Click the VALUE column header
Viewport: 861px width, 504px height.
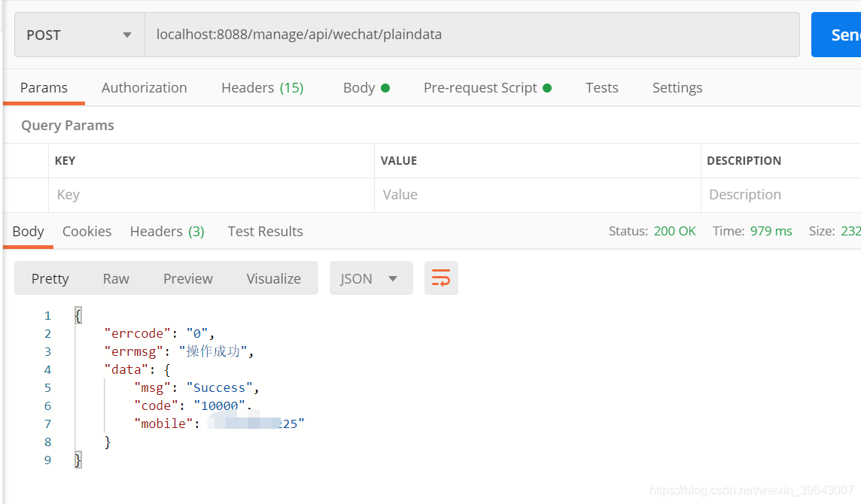tap(399, 161)
